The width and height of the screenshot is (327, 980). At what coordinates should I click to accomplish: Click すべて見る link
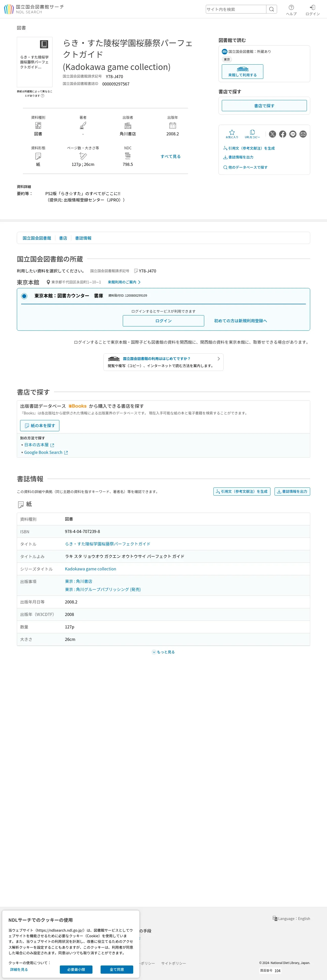pyautogui.click(x=171, y=156)
